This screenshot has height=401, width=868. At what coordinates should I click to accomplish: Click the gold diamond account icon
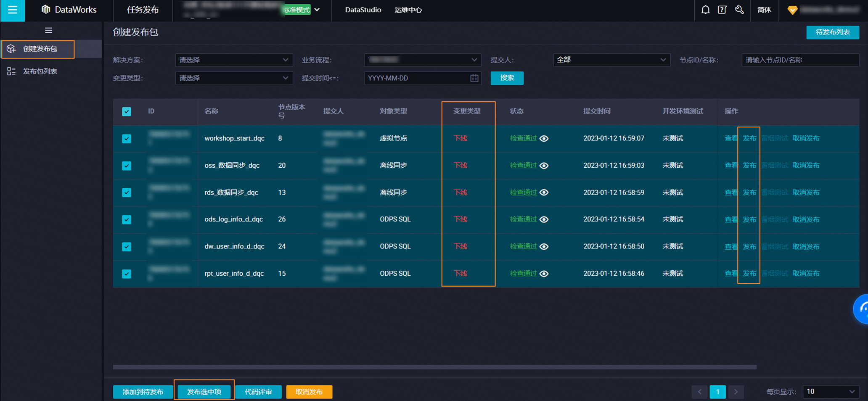pyautogui.click(x=792, y=10)
